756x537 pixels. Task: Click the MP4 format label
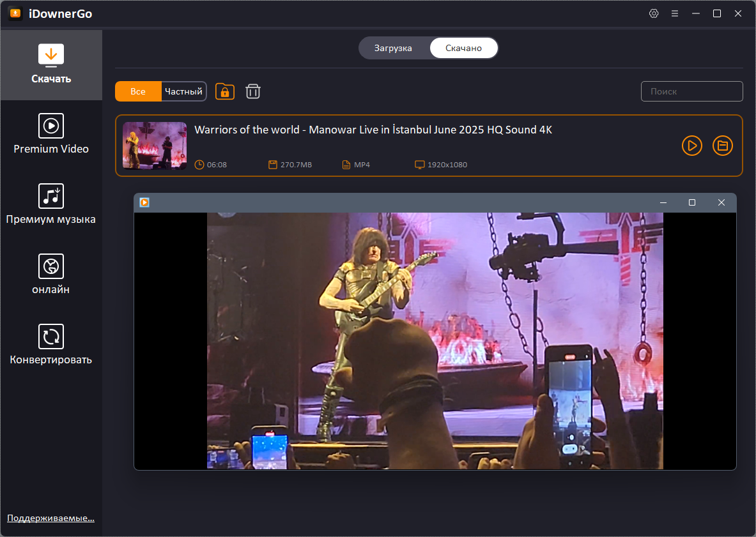pyautogui.click(x=362, y=165)
